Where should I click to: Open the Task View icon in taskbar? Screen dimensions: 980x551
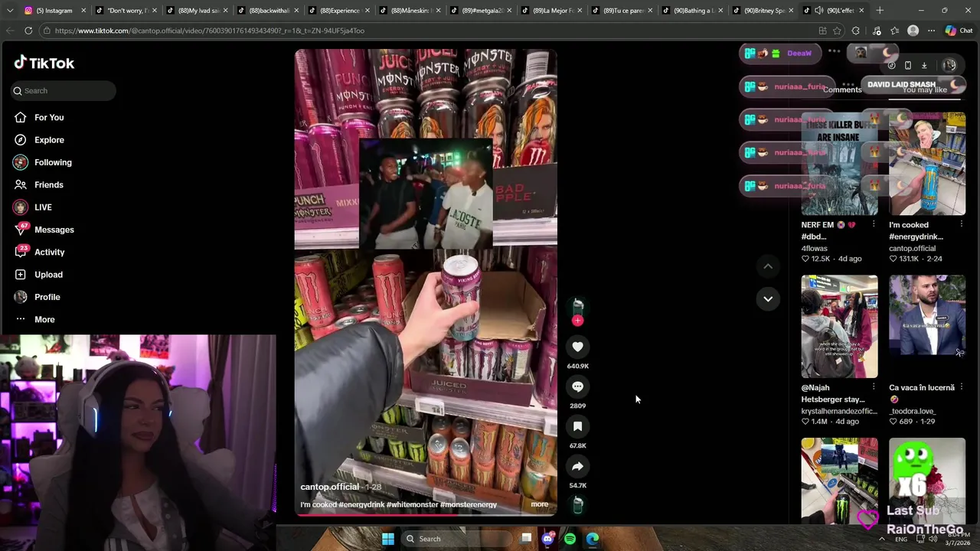click(526, 539)
